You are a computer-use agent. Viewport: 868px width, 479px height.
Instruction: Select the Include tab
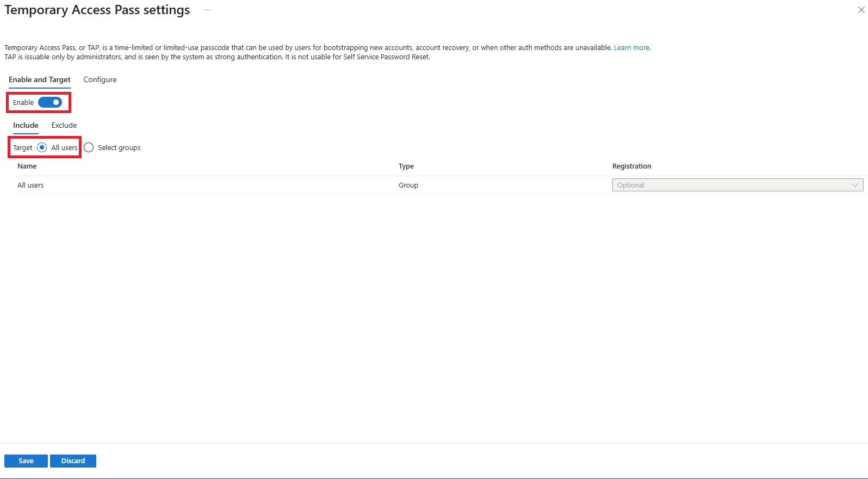pyautogui.click(x=26, y=126)
